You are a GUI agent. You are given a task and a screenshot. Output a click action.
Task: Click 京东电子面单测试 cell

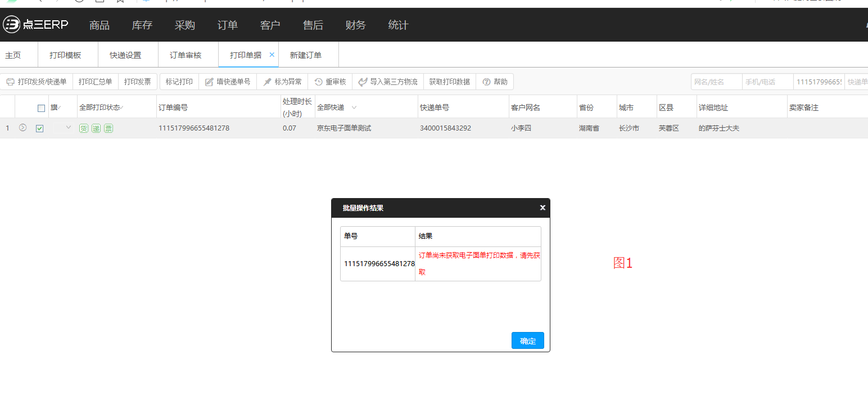click(344, 128)
